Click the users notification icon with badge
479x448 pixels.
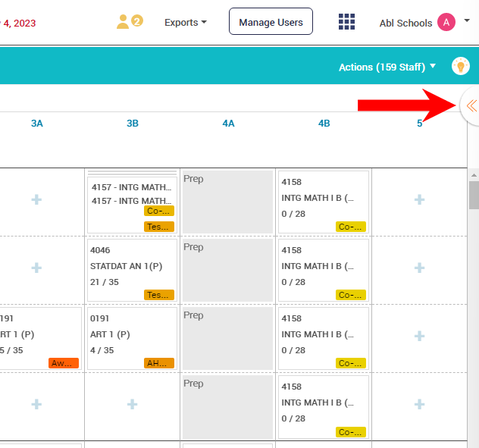[129, 22]
